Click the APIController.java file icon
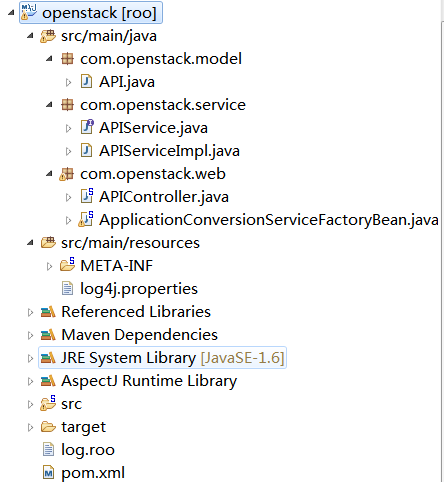444x482 pixels. point(87,197)
